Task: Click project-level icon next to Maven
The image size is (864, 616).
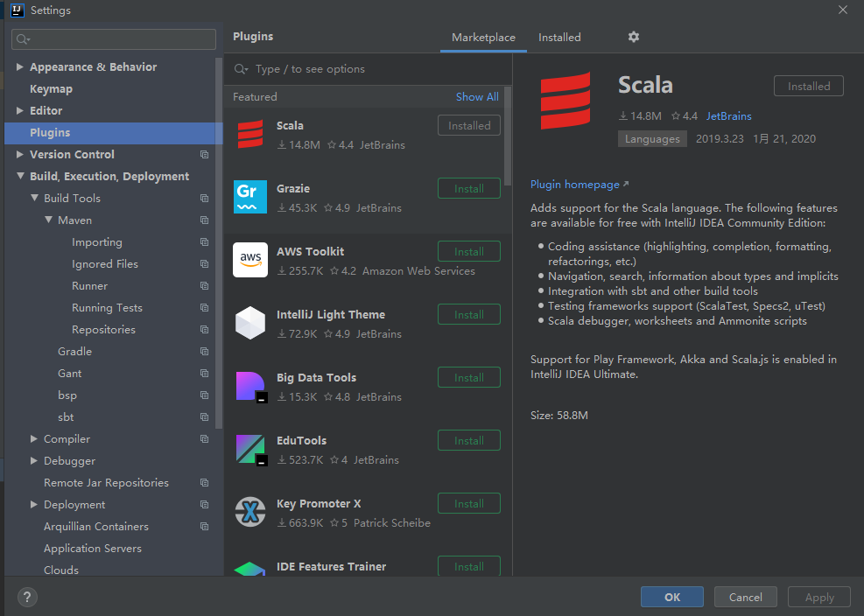Action: [x=205, y=220]
